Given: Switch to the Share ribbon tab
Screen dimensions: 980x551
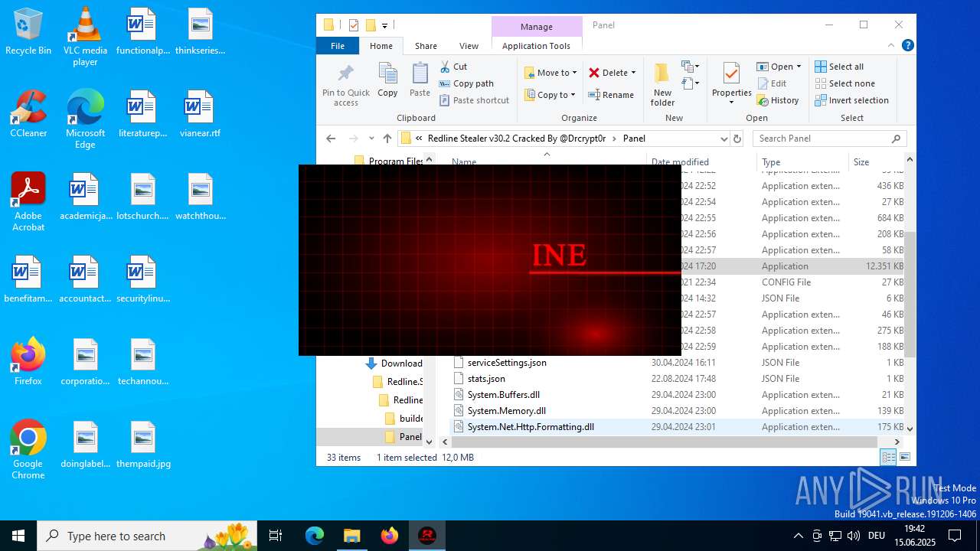Looking at the screenshot, I should tap(426, 46).
